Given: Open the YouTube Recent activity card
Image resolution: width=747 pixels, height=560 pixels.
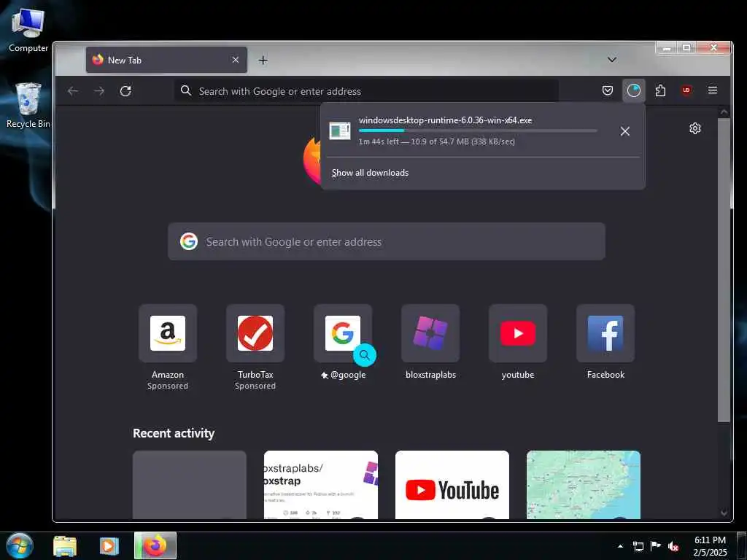Looking at the screenshot, I should coord(452,485).
